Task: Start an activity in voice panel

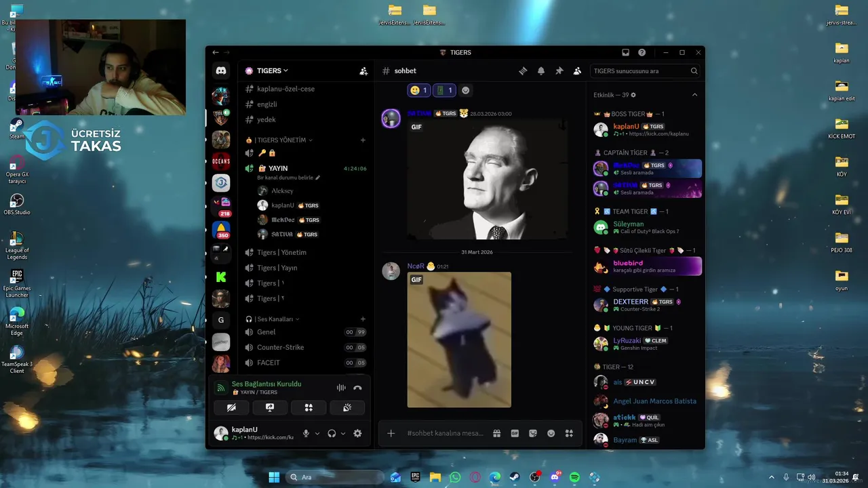Action: 308,407
